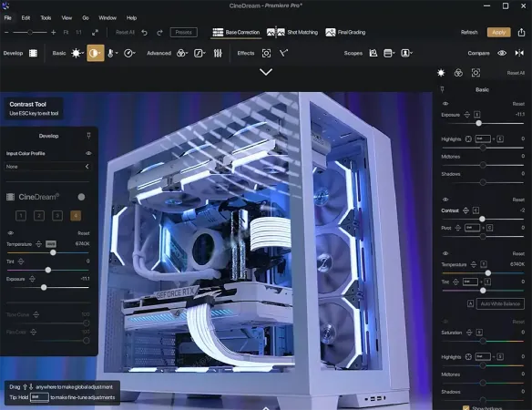Click the right panel Temperature slider handle
This screenshot has width=532, height=410.
pos(488,273)
